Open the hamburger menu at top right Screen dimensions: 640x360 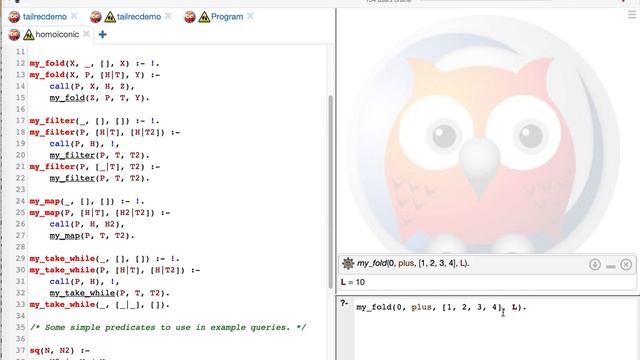tap(632, 15)
